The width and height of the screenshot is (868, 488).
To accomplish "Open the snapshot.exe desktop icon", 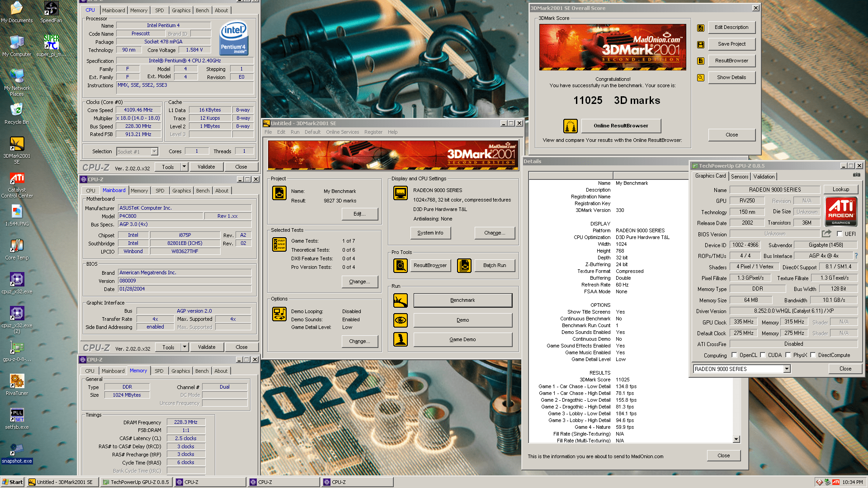I will (x=17, y=453).
